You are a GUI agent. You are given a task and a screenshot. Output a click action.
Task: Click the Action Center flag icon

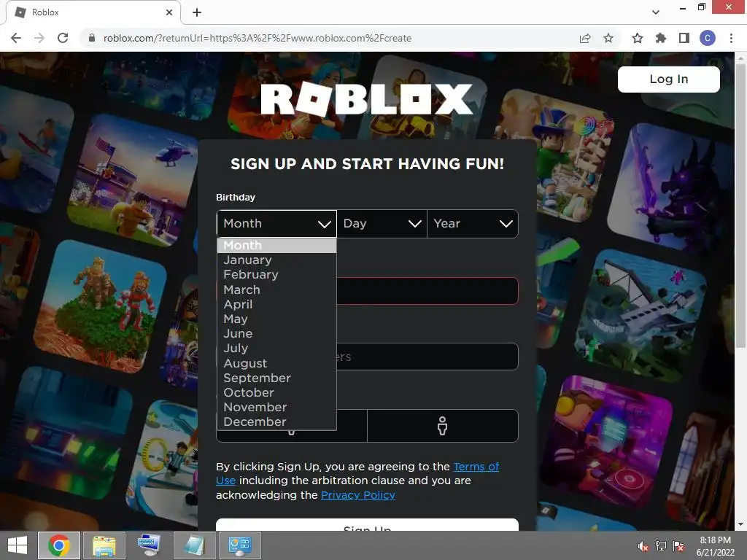click(x=678, y=546)
